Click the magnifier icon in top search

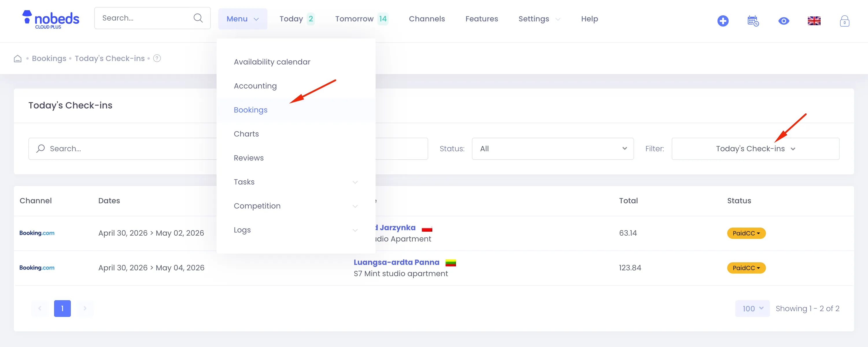(x=198, y=18)
